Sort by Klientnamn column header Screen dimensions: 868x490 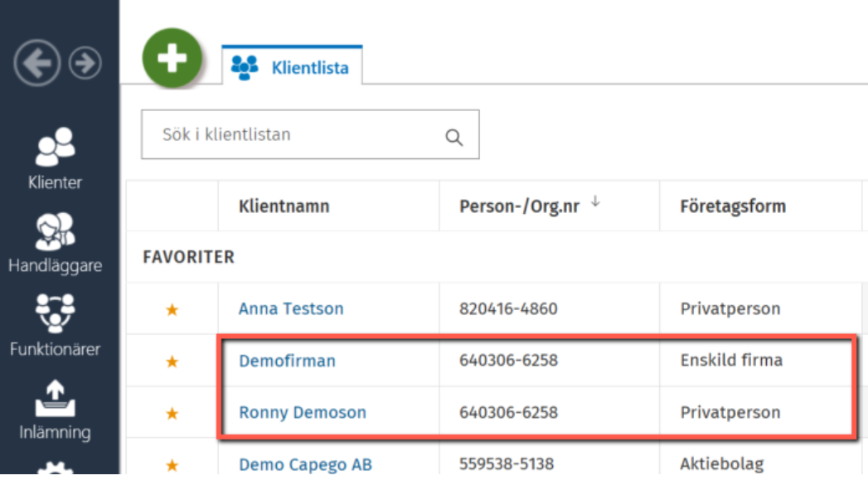click(x=284, y=206)
